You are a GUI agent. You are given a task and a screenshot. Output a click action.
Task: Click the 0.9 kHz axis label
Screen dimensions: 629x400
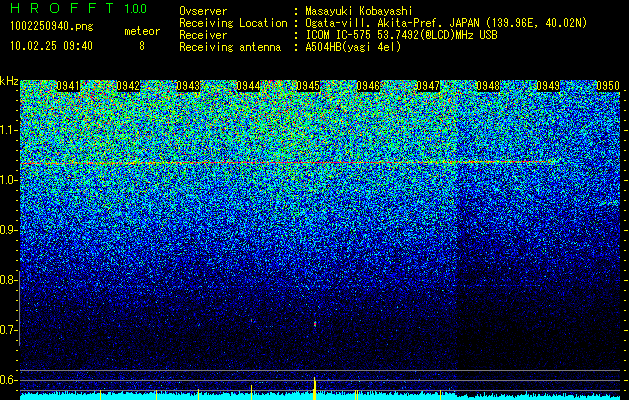(7, 230)
